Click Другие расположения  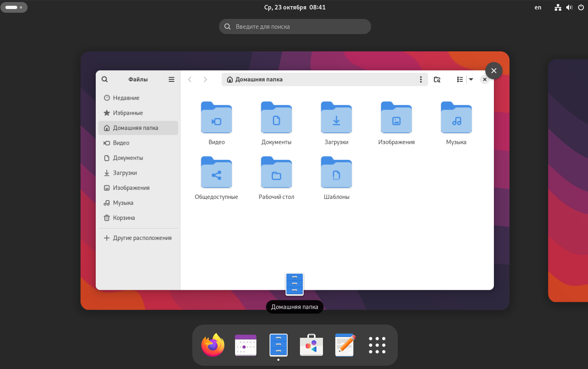(142, 238)
